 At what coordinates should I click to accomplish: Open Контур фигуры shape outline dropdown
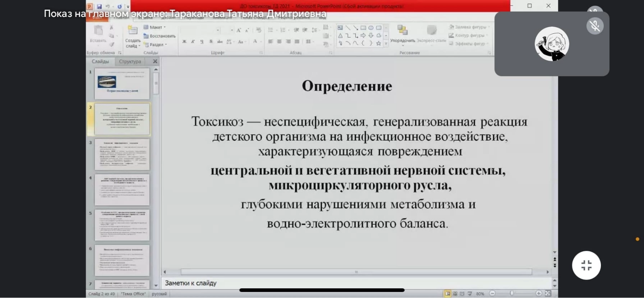coord(469,35)
